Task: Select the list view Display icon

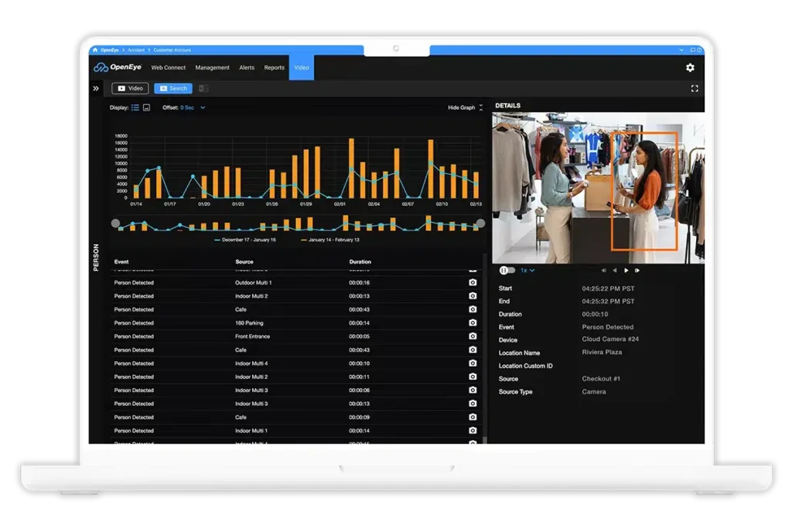Action: [135, 107]
